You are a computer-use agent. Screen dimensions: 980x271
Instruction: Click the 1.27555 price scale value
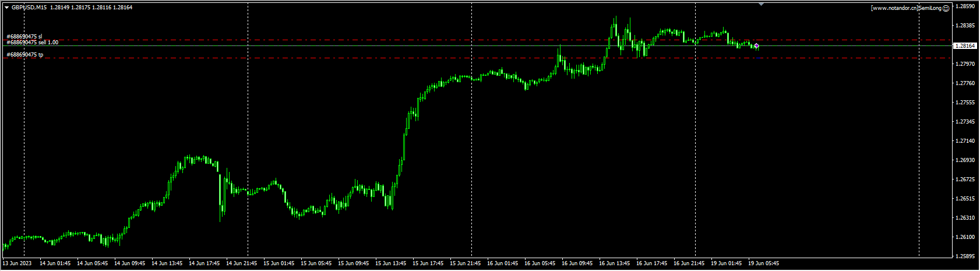(965, 103)
